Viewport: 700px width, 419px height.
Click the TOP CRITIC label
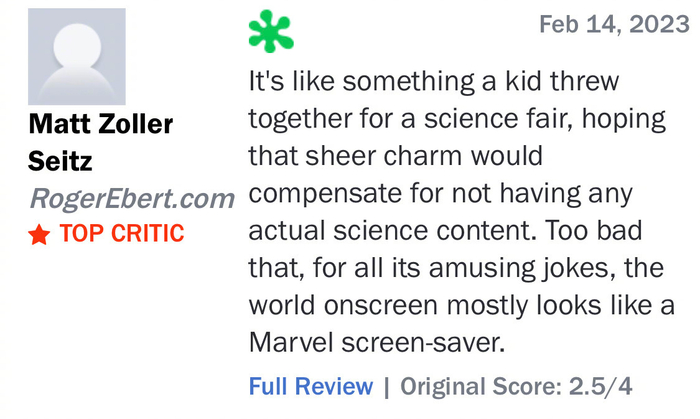point(122,234)
